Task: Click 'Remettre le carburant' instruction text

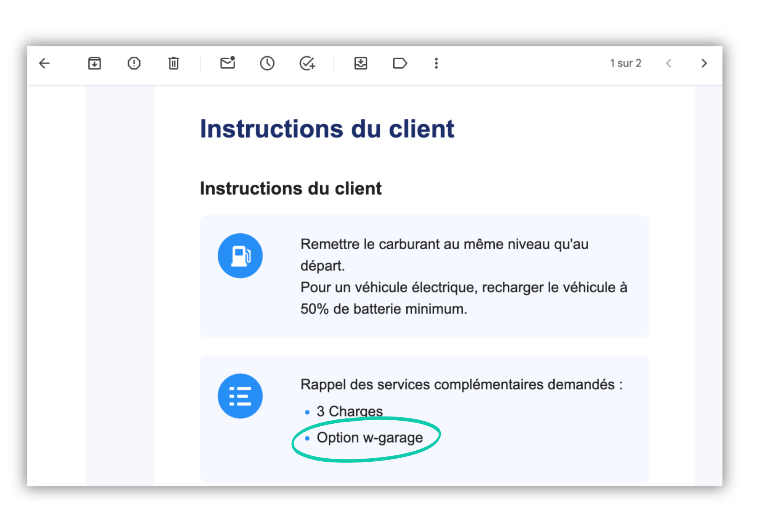Action: tap(445, 255)
